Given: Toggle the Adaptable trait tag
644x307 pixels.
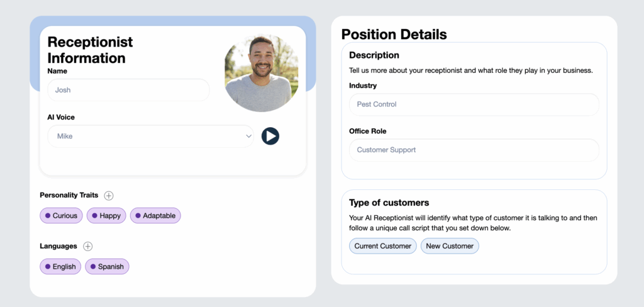Looking at the screenshot, I should 156,215.
